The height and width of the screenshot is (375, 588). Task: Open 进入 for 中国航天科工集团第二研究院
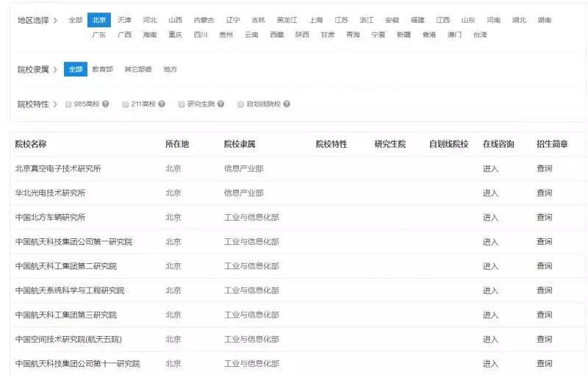click(490, 266)
